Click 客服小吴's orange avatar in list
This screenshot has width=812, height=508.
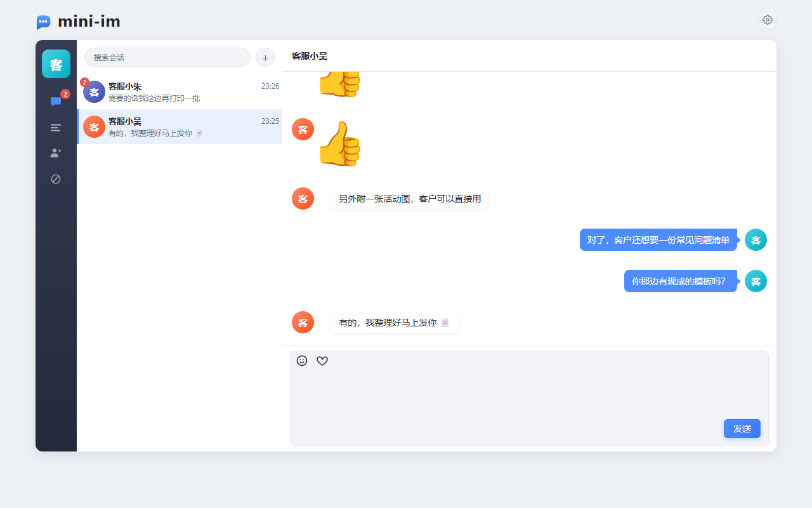click(94, 127)
